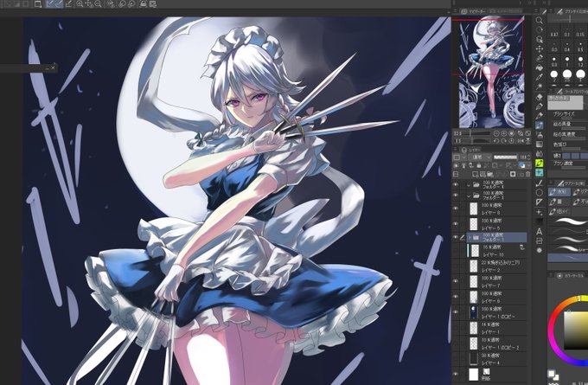Select the Text tool (letter A)
Viewport: 588px width, 385px height.
point(540,231)
